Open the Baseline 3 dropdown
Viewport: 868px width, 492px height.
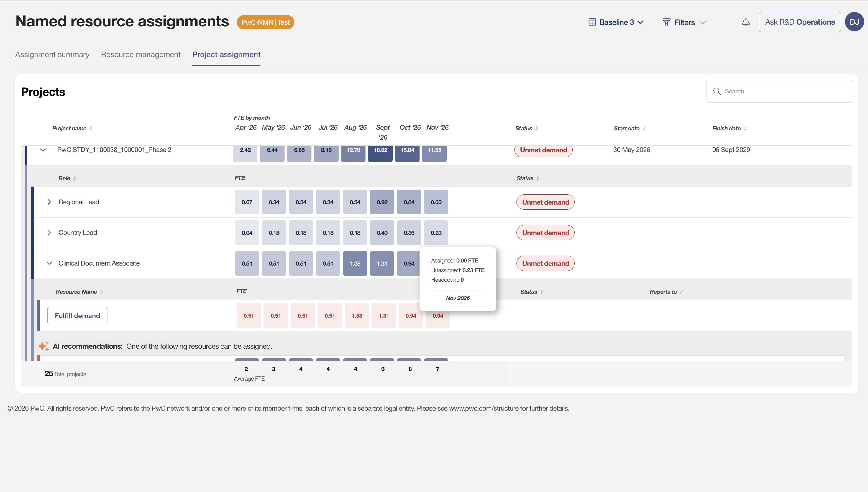[616, 22]
